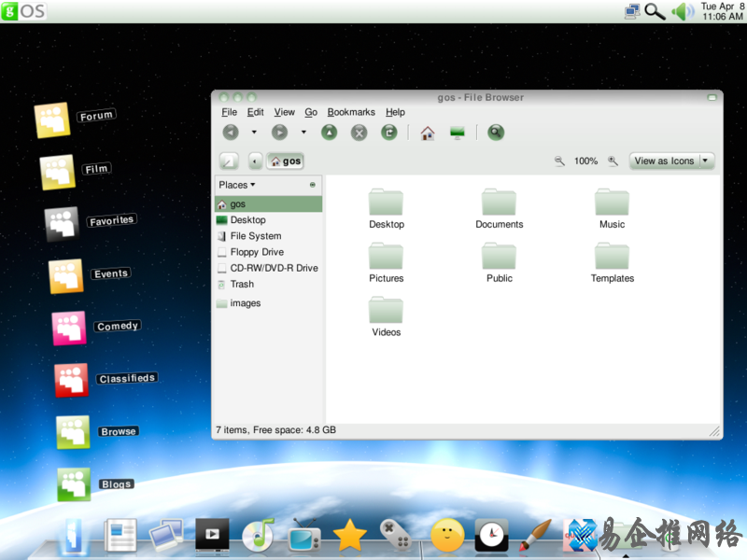
Task: Open the volume control in the top panel
Action: pyautogui.click(x=683, y=11)
